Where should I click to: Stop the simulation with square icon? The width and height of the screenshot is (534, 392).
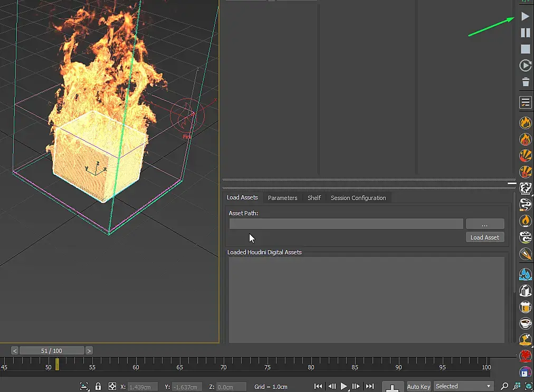(525, 49)
